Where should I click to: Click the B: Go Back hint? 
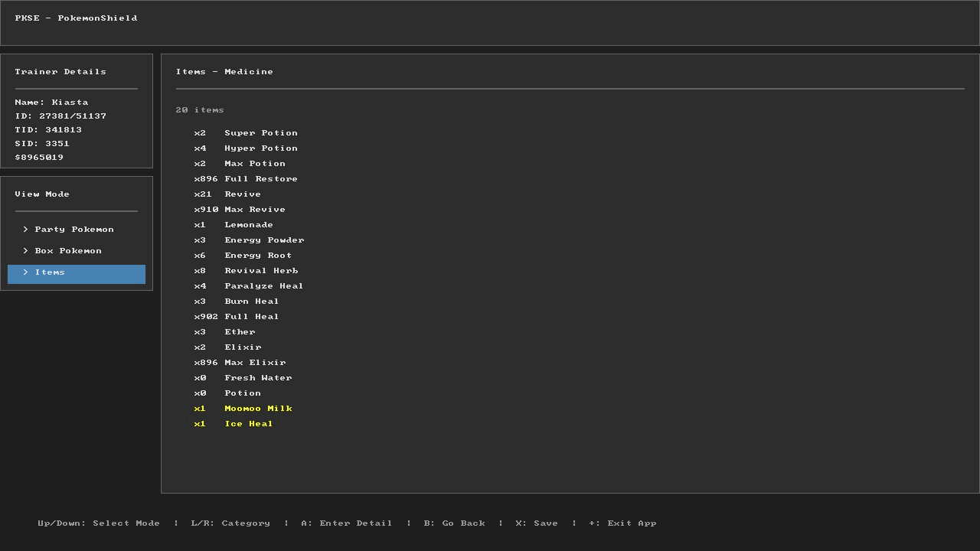pyautogui.click(x=454, y=523)
